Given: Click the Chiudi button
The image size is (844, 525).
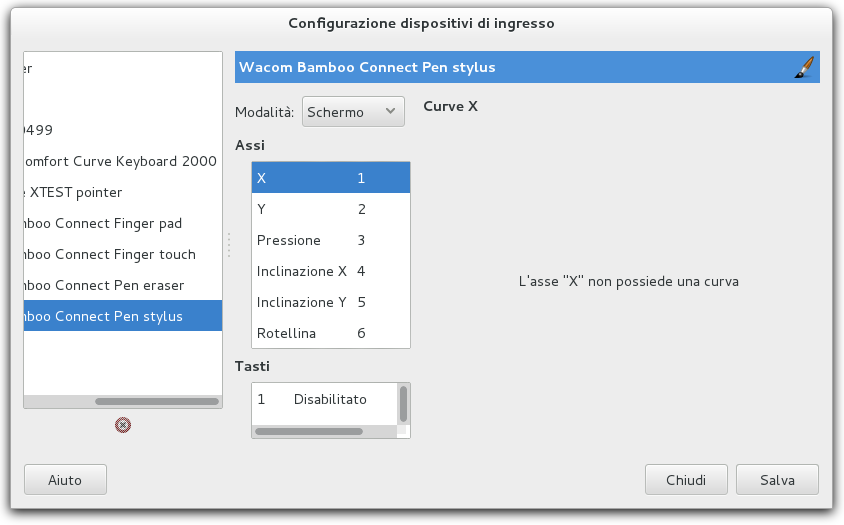Looking at the screenshot, I should (x=686, y=480).
